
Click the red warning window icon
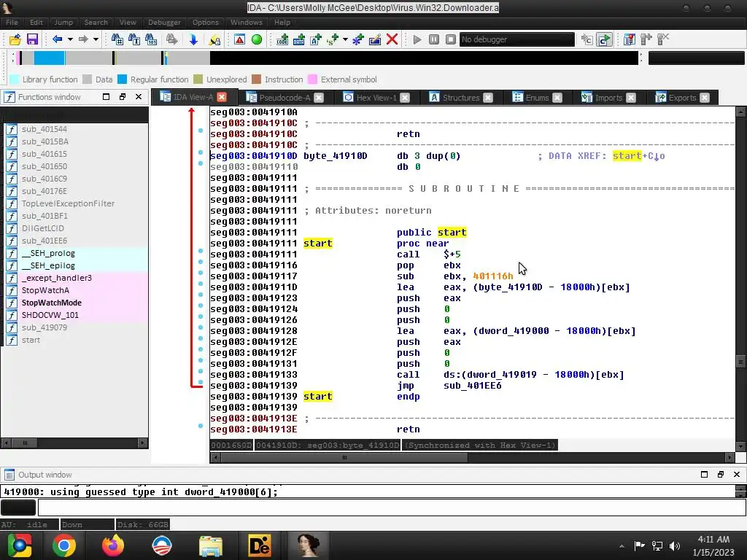[x=239, y=39]
